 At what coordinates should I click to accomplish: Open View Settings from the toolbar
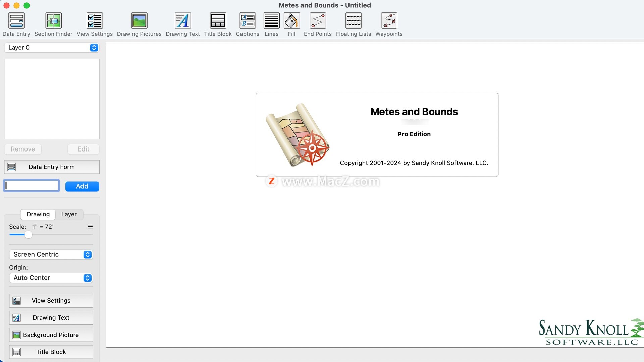tap(95, 21)
